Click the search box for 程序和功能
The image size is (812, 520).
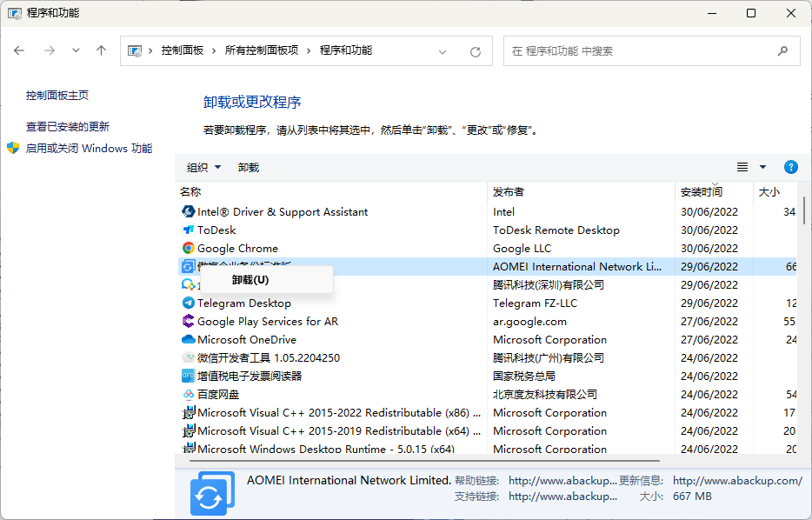coord(643,51)
